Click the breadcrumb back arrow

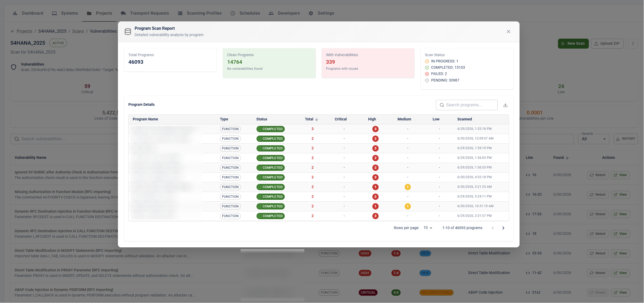pos(12,31)
